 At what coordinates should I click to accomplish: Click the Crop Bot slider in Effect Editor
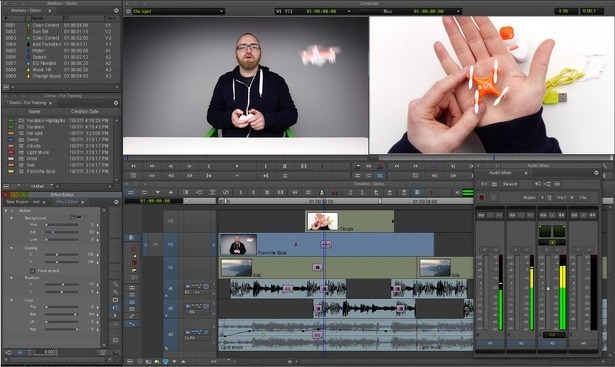(x=62, y=314)
